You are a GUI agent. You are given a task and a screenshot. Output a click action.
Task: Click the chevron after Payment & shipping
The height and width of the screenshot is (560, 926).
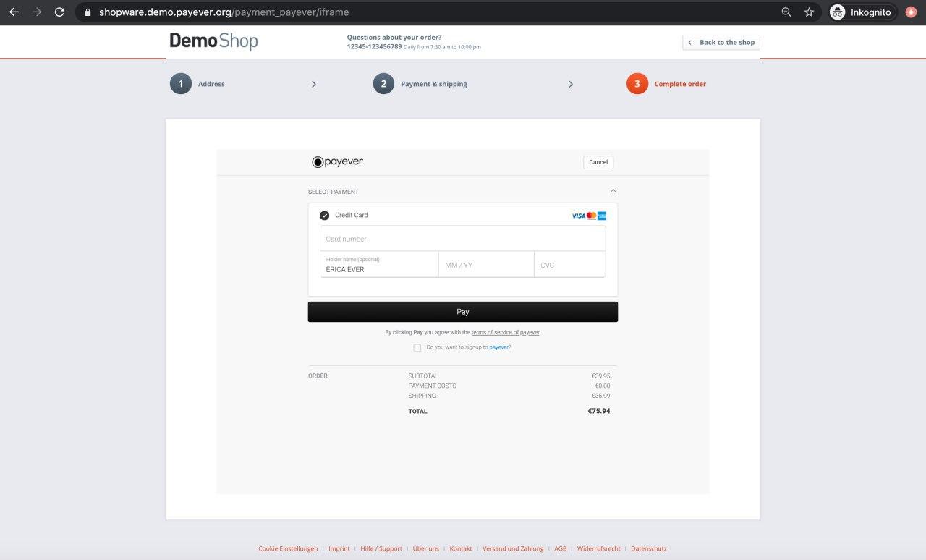point(571,84)
